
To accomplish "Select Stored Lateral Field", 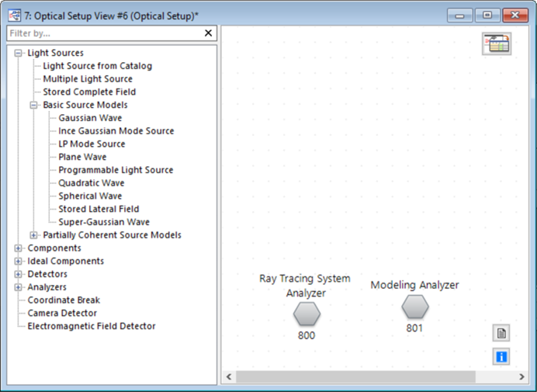I will click(x=99, y=209).
